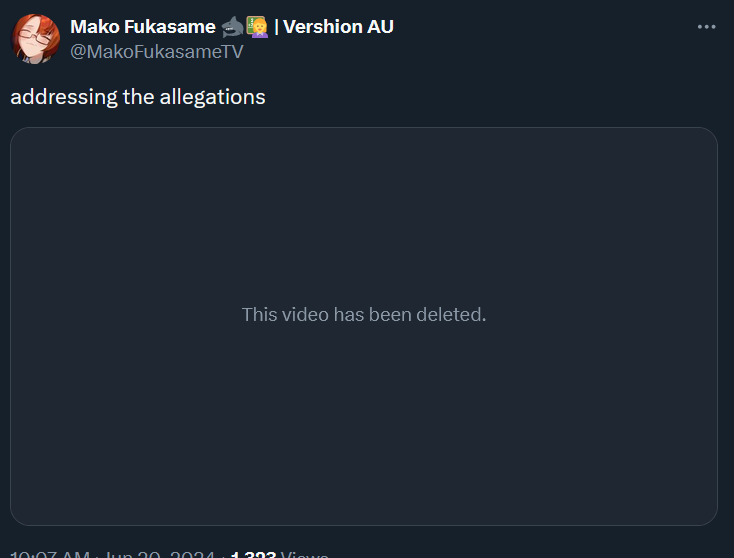Click the 'Vershion AU' part of the name

pos(338,27)
